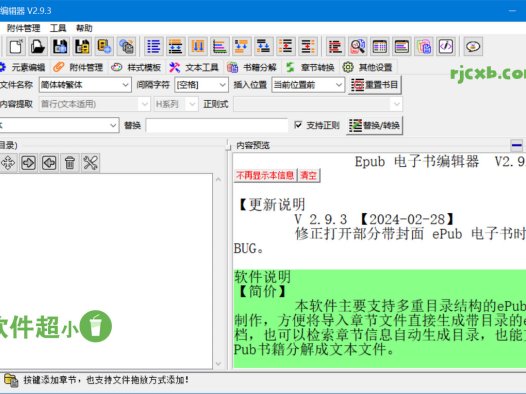The image size is (526, 394).
Task: Click the directory list scrollbar up arrow
Action: coord(218,179)
